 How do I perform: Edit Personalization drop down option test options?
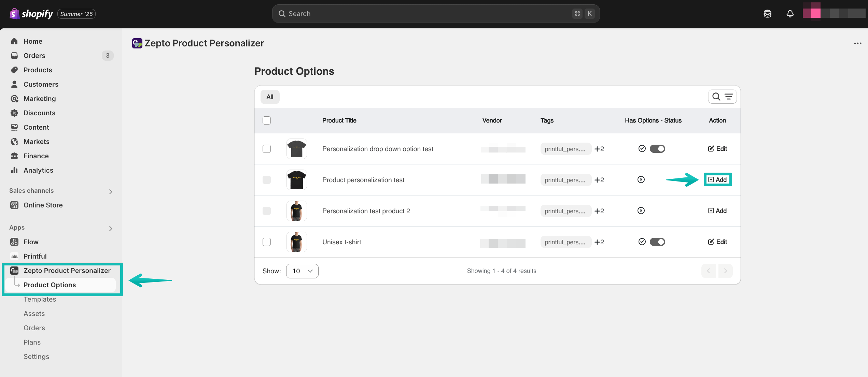tap(717, 149)
